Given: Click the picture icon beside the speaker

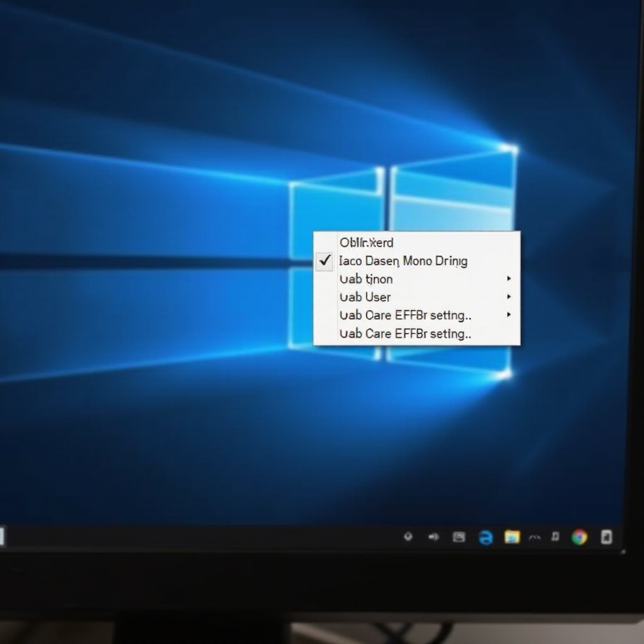Looking at the screenshot, I should pyautogui.click(x=459, y=536).
